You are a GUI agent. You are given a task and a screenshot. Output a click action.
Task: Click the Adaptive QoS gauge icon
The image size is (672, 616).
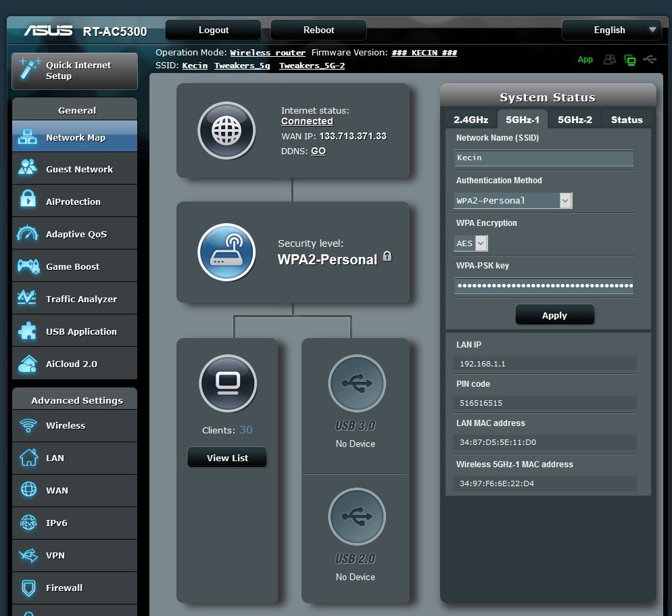(x=28, y=233)
